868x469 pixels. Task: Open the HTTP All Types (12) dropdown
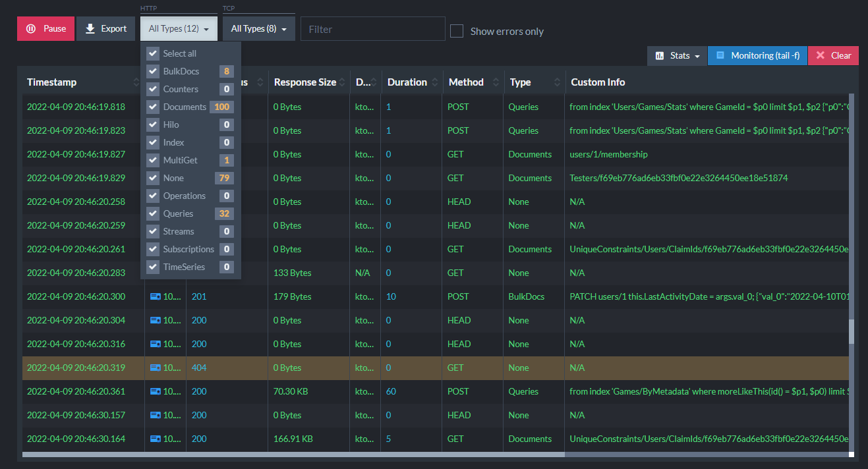(179, 29)
